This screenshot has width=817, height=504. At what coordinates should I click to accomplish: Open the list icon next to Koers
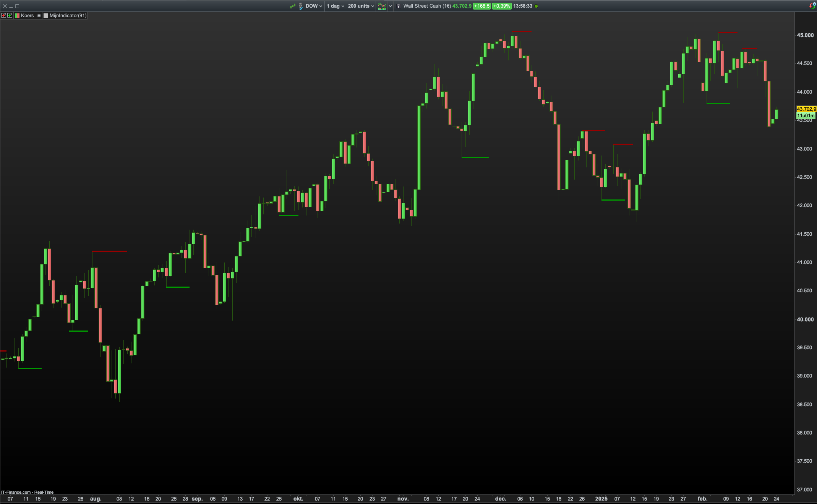(39, 16)
